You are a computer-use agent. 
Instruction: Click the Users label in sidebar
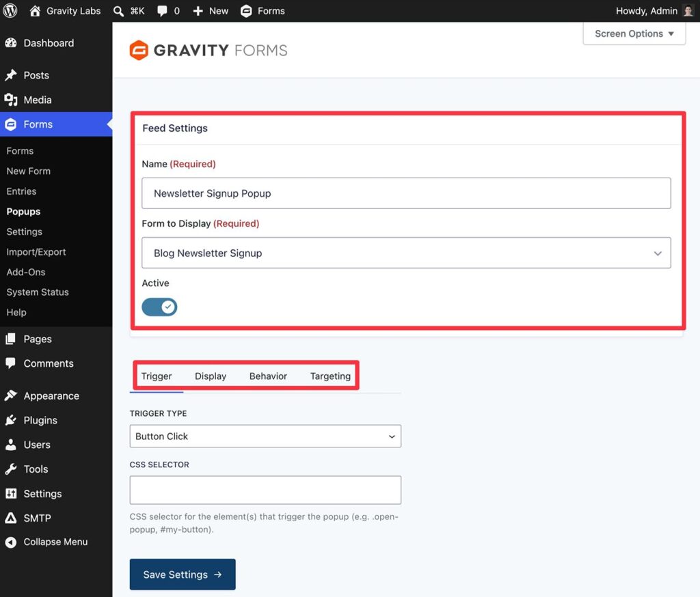pos(37,445)
